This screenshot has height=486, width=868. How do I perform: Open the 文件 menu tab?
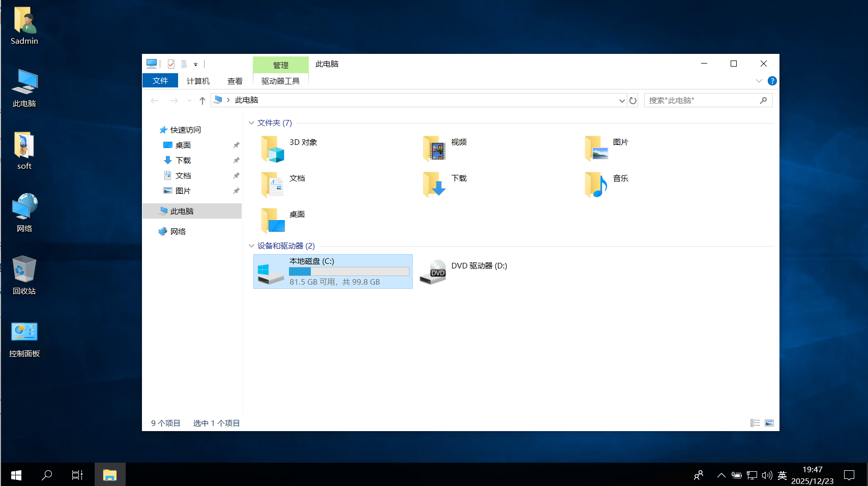coord(160,81)
